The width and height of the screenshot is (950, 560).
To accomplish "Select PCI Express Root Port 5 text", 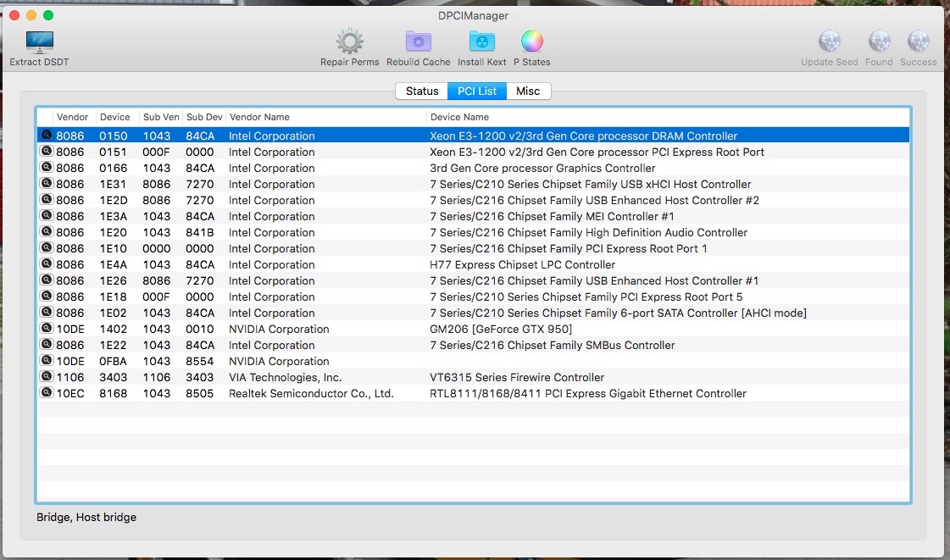I will [x=586, y=297].
